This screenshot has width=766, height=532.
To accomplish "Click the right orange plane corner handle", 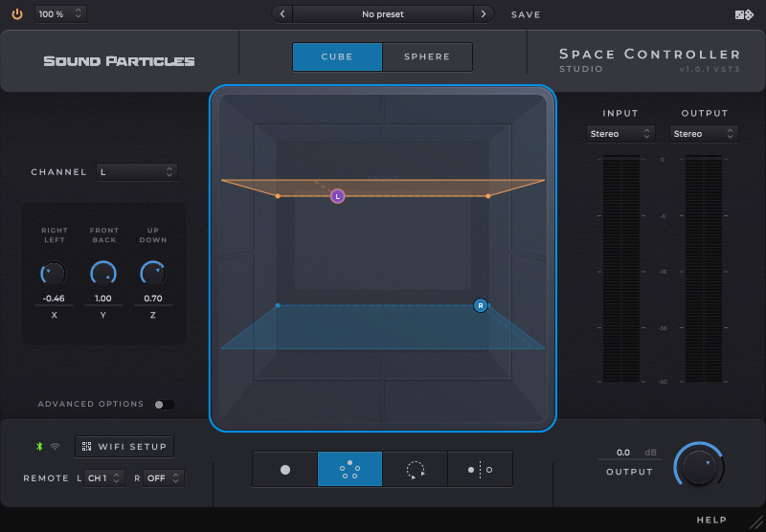I will point(488,196).
